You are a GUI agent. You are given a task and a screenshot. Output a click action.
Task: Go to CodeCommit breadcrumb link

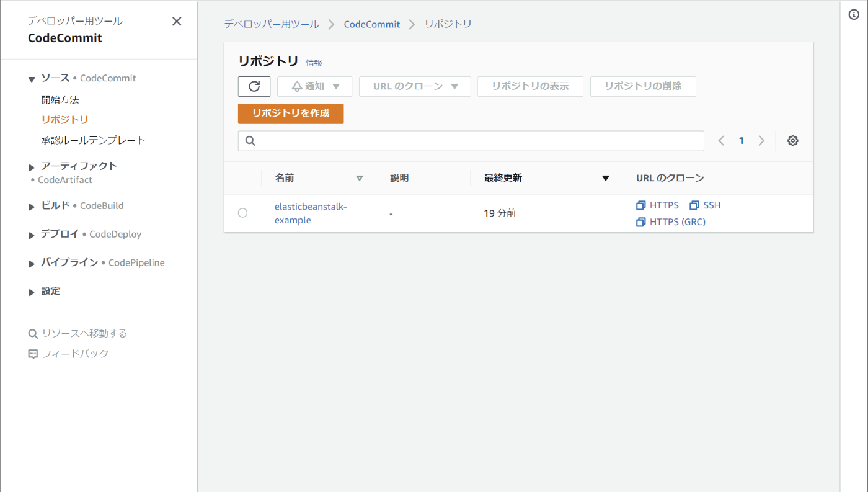[372, 24]
